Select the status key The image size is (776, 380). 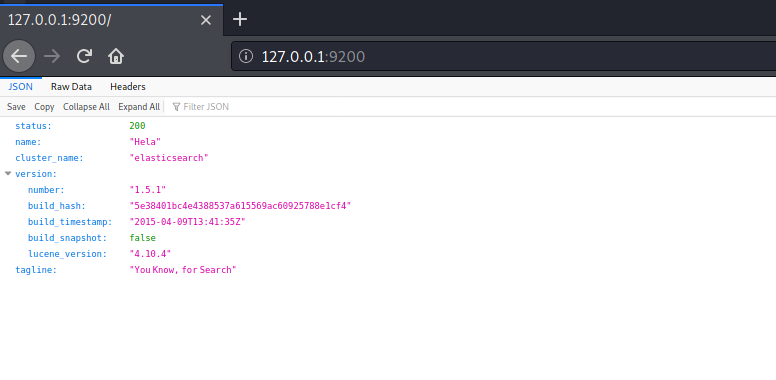(33, 126)
